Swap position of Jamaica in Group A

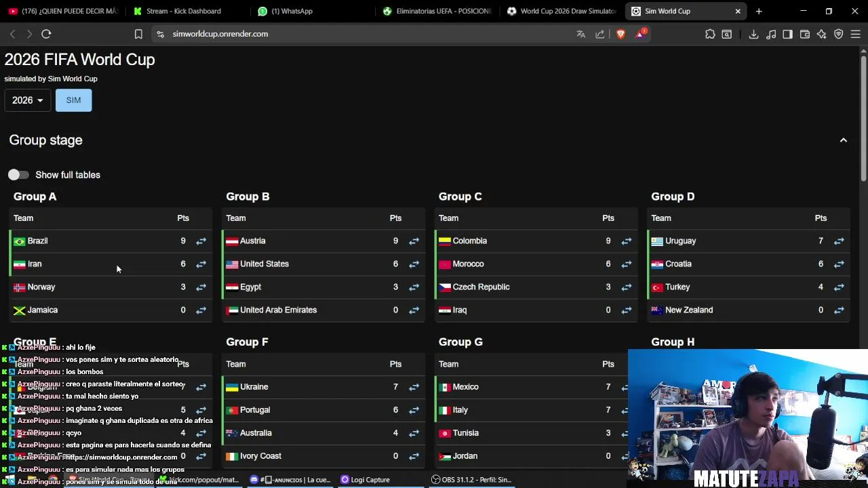click(201, 310)
